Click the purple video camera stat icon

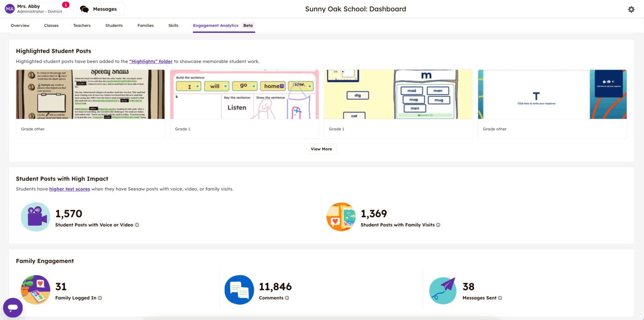36,217
